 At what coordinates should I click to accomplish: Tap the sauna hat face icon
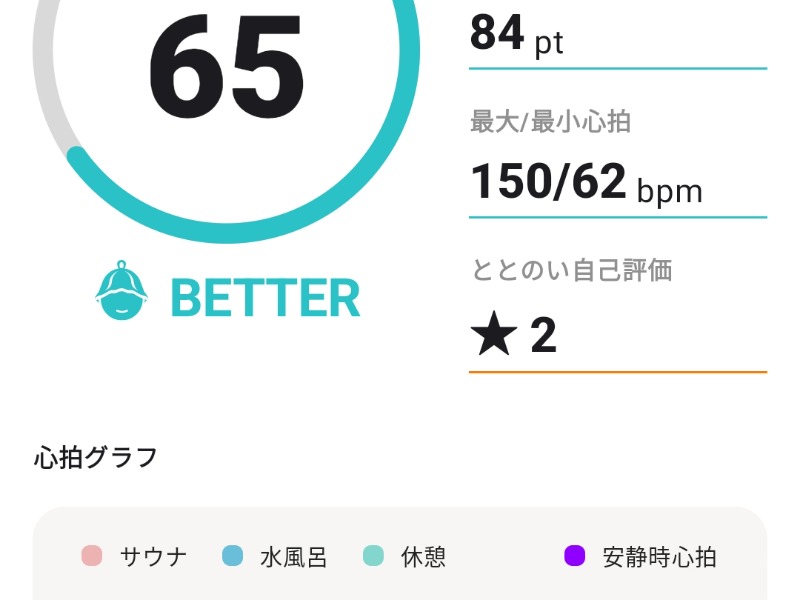coord(121,290)
